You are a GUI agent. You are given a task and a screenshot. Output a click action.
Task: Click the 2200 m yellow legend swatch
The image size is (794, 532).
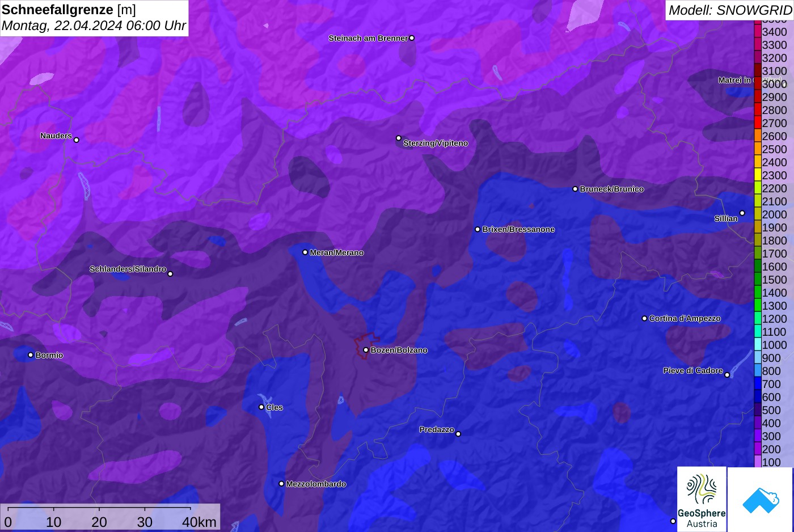(757, 188)
